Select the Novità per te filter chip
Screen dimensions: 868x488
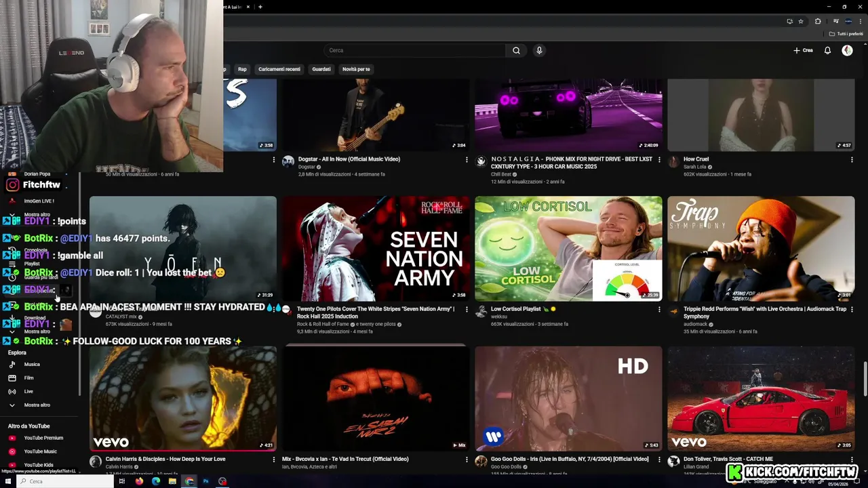tap(356, 69)
